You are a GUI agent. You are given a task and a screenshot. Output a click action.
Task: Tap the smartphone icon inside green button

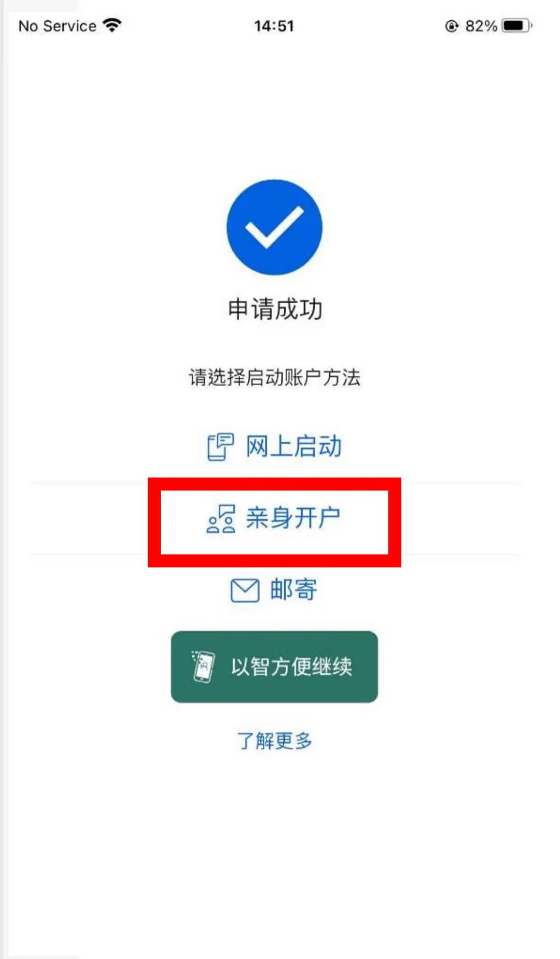203,666
